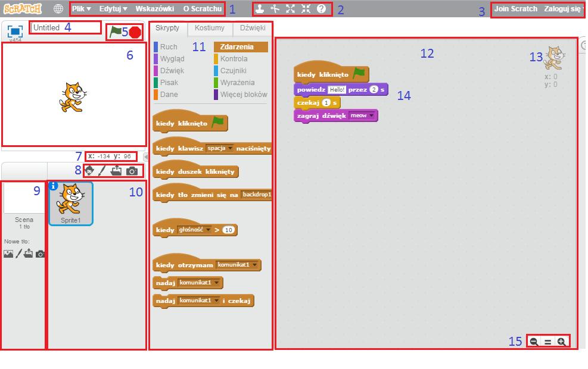
Task: Switch to the Dźwięki tab
Action: pos(253,28)
